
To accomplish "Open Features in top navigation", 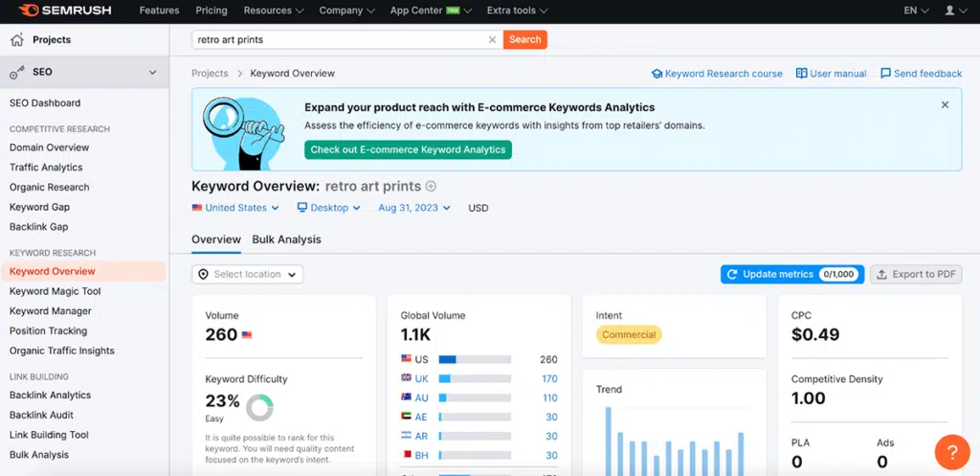I will 160,11.
